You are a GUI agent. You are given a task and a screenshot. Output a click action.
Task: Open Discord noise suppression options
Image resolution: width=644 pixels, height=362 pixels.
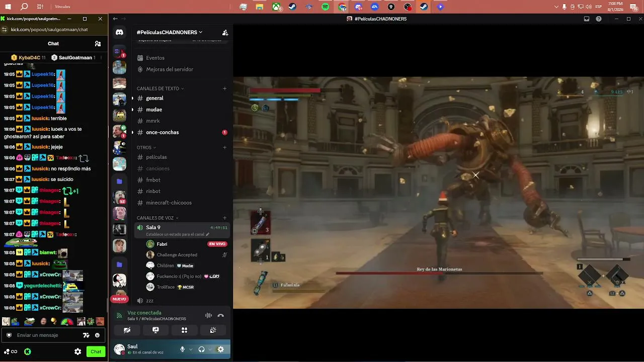click(x=208, y=316)
